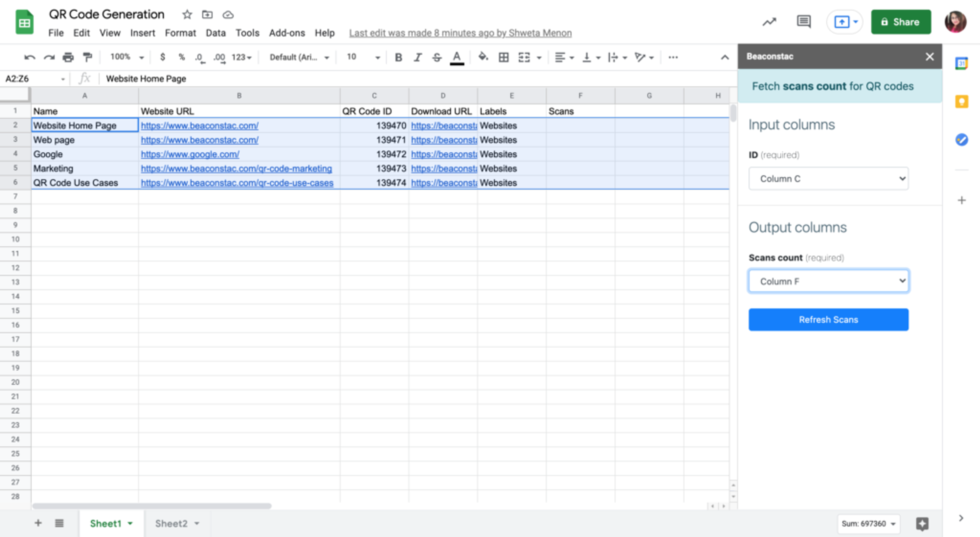Click the cloud document status icon
The width and height of the screenshot is (980, 537).
tap(228, 15)
